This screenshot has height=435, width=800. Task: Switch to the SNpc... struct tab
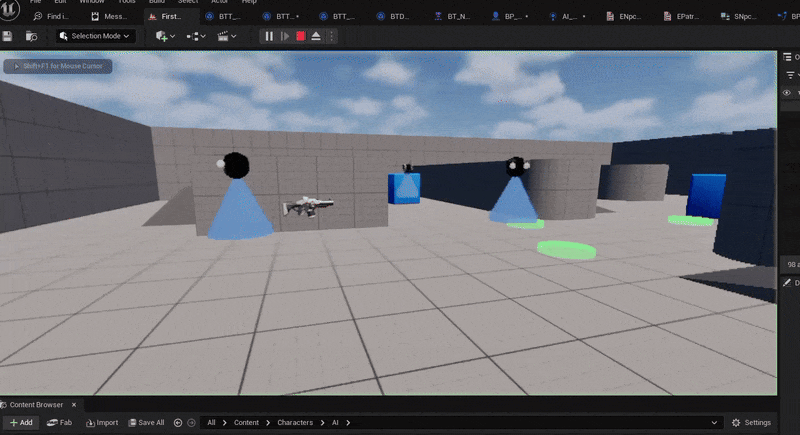coord(738,16)
